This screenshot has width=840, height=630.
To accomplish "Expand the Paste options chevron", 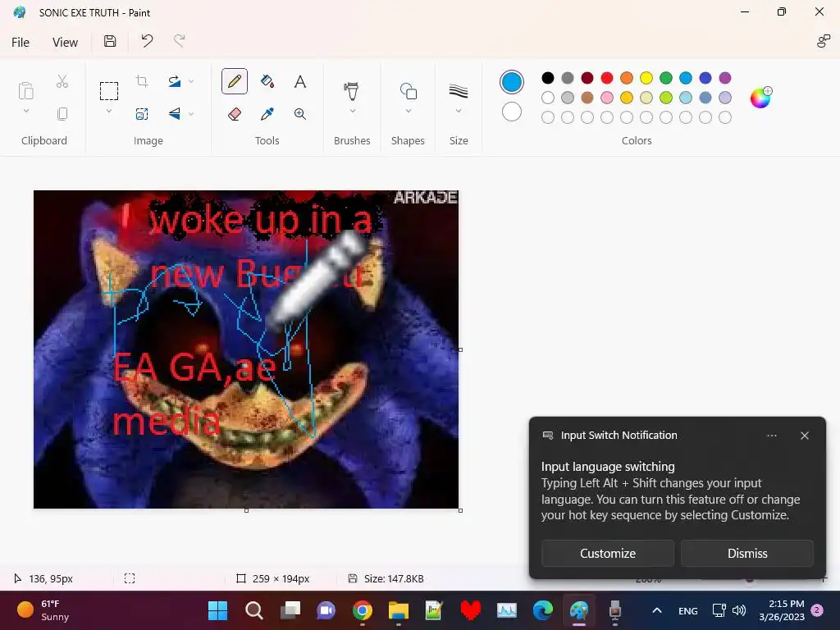I will click(25, 111).
